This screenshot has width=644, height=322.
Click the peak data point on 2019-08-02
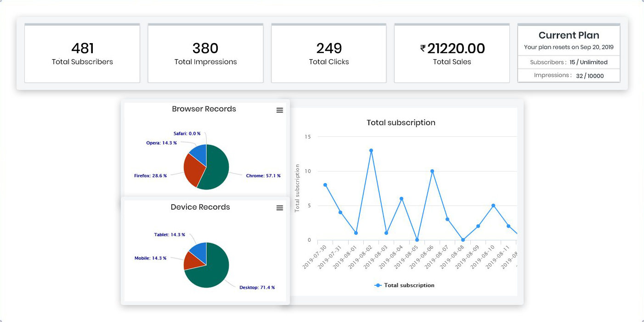[371, 150]
